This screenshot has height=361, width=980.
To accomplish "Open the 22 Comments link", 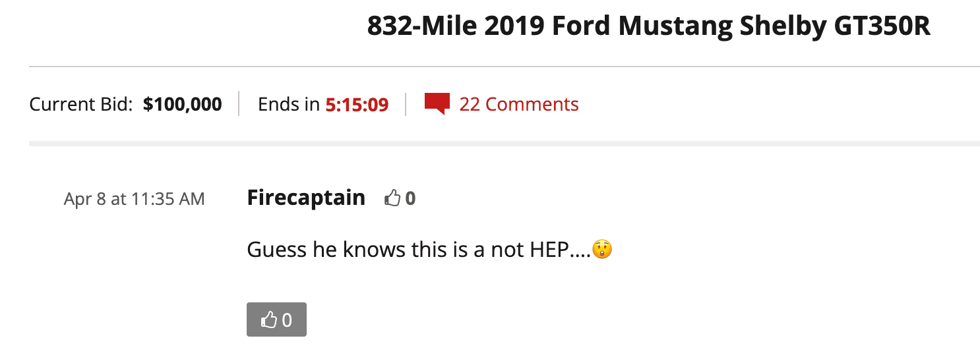I will 518,104.
